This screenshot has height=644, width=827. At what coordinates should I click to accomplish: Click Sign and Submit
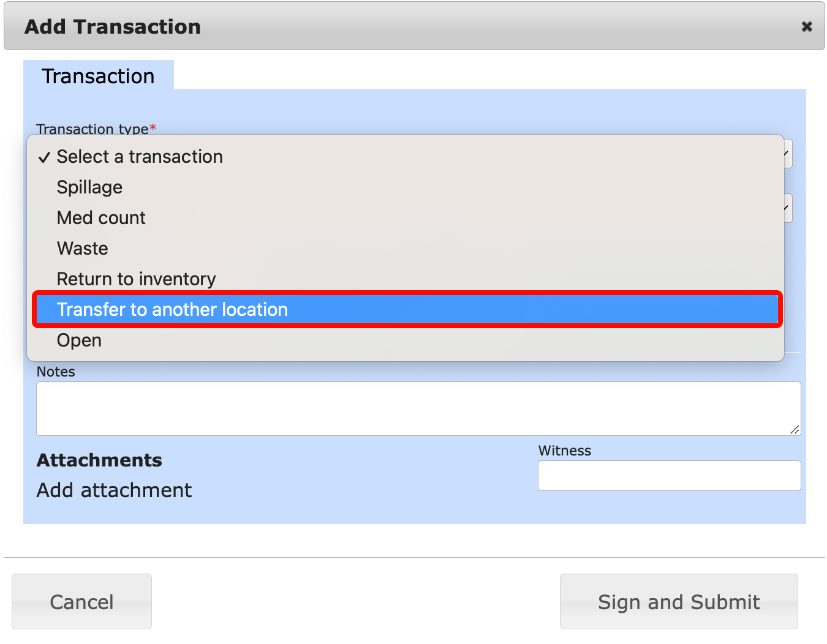[679, 602]
